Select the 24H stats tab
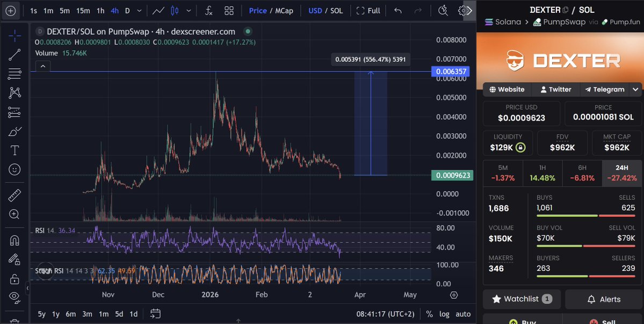 (x=622, y=173)
